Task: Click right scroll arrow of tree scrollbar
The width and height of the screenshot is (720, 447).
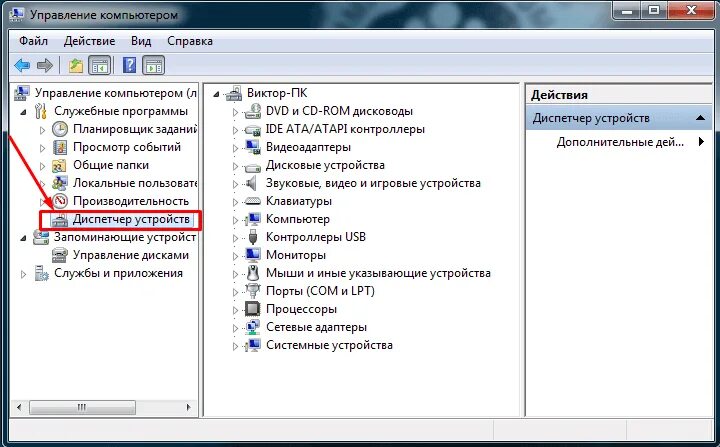Action: [x=188, y=407]
